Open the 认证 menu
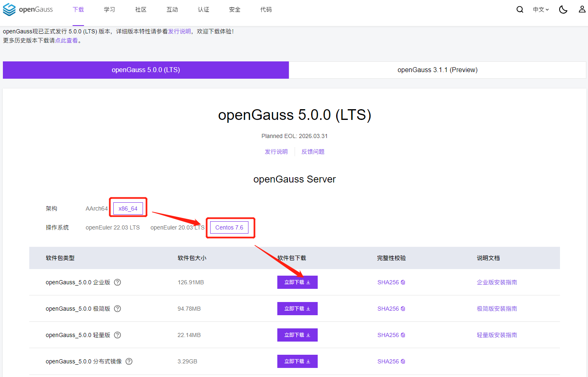This screenshot has width=588, height=377. click(x=204, y=9)
